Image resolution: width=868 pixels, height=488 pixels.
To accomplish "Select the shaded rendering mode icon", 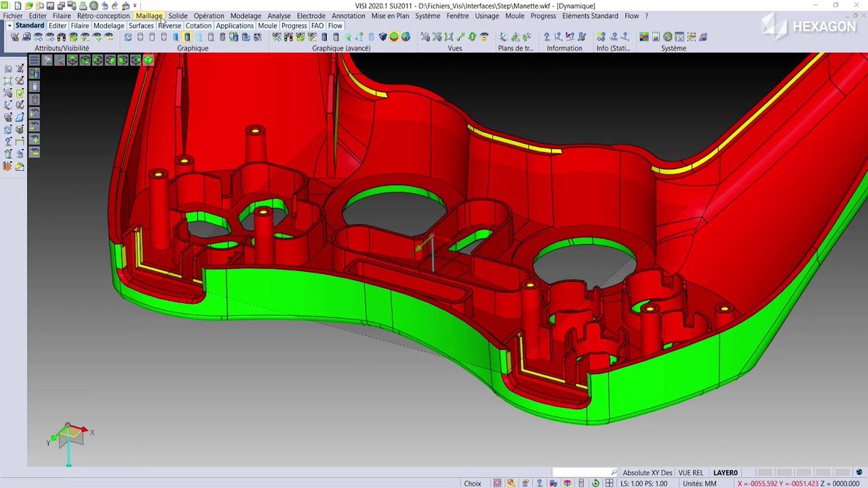I will tap(187, 38).
